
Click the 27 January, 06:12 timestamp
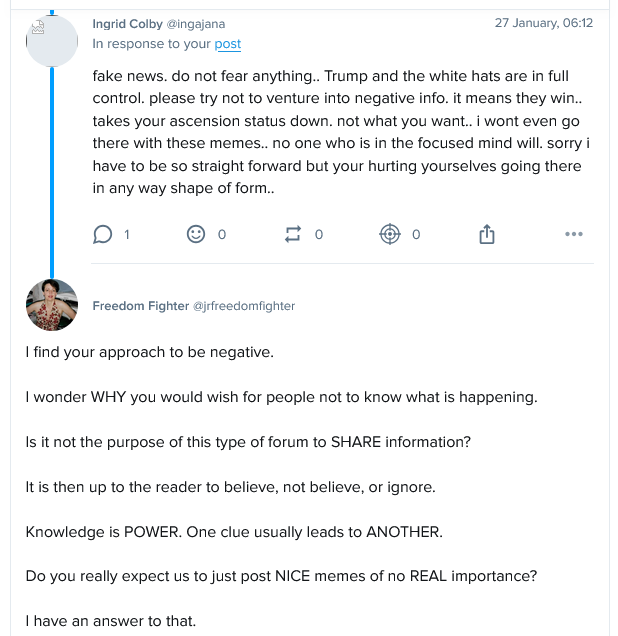click(543, 23)
